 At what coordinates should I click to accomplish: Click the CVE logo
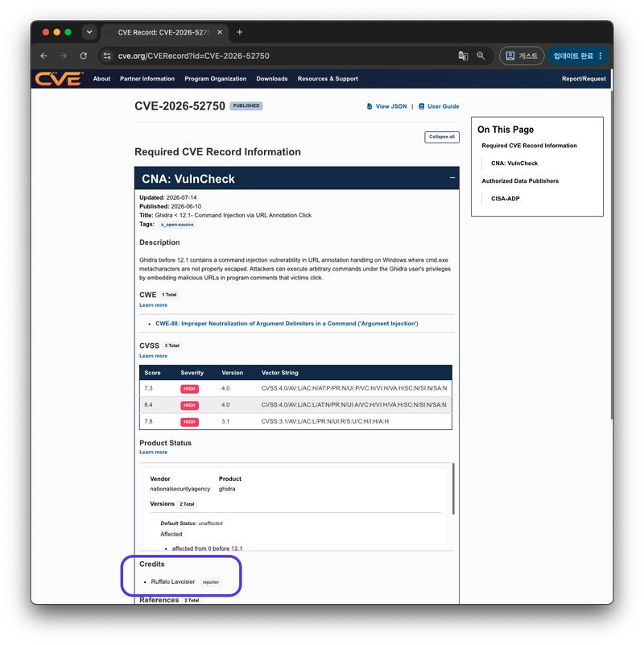pos(59,79)
